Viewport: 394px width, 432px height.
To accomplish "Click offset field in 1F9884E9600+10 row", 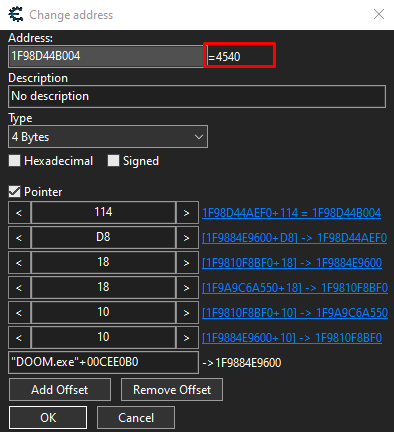I will coord(103,337).
